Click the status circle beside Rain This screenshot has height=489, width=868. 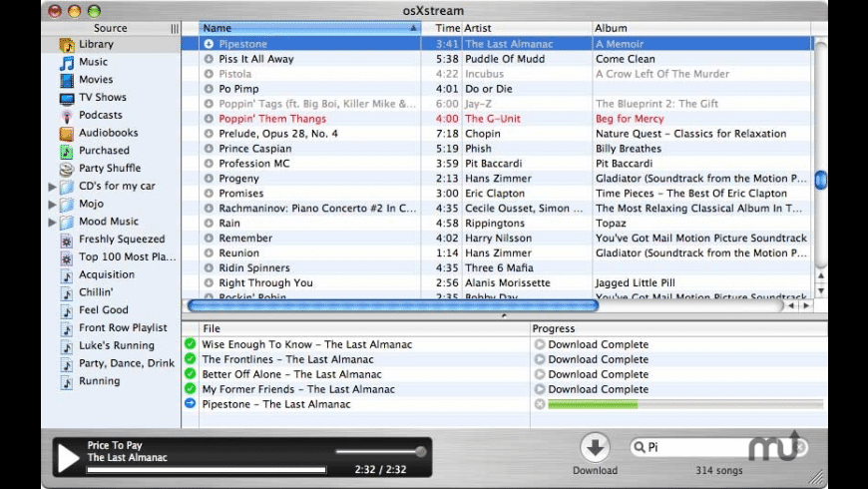(209, 224)
